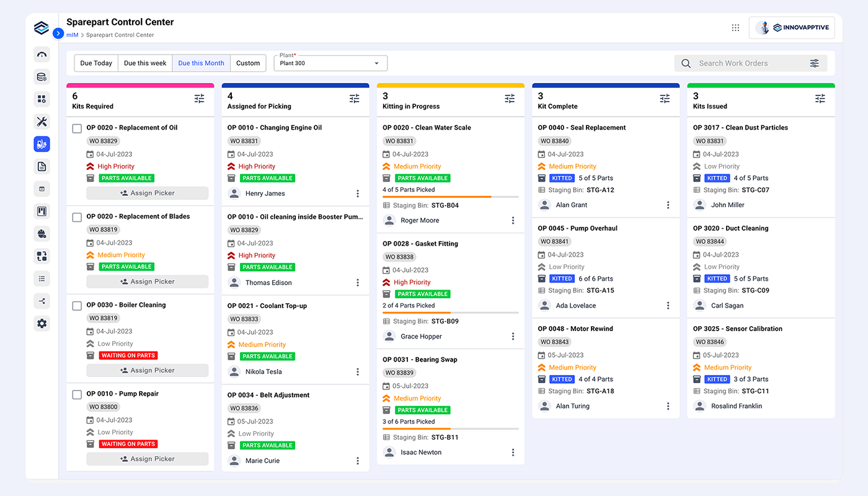868x496 pixels.
Task: Open filter settings for Kits Issued column
Action: pyautogui.click(x=820, y=99)
